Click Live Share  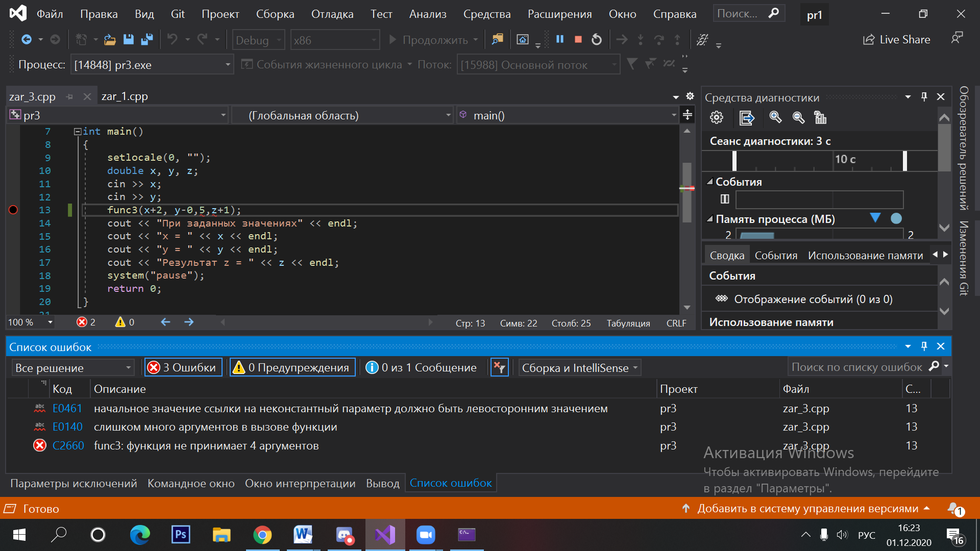coord(896,39)
